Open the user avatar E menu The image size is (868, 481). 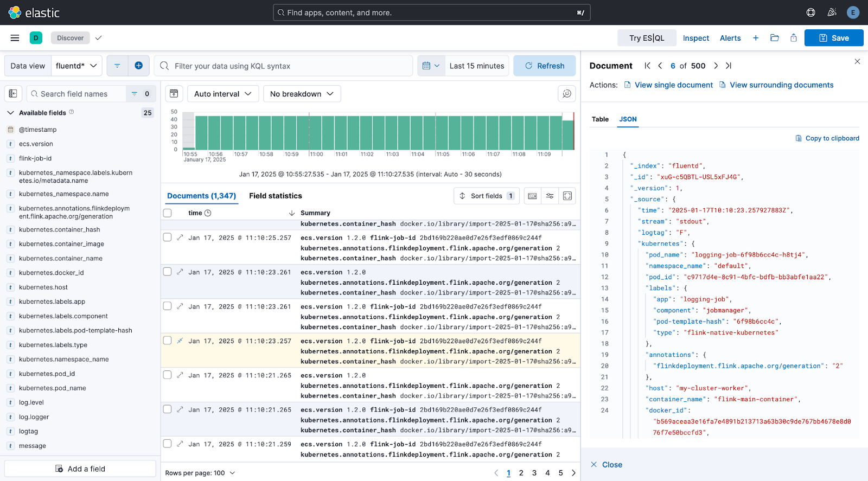(x=853, y=12)
